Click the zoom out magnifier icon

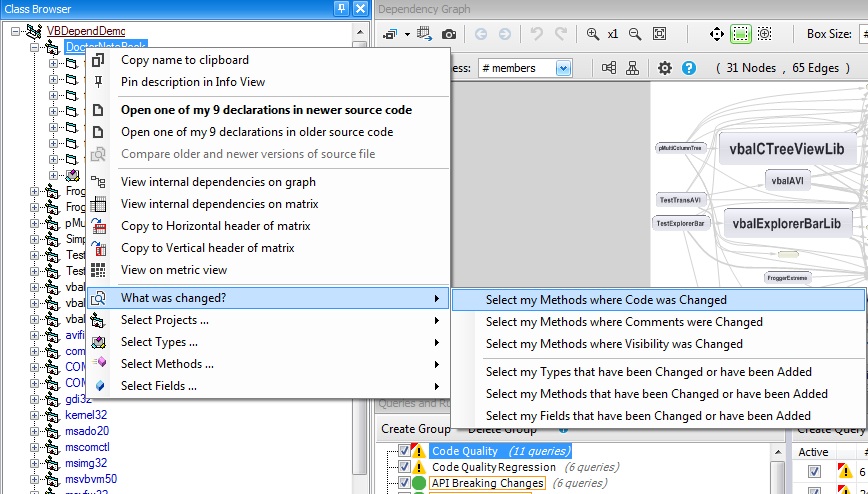635,34
